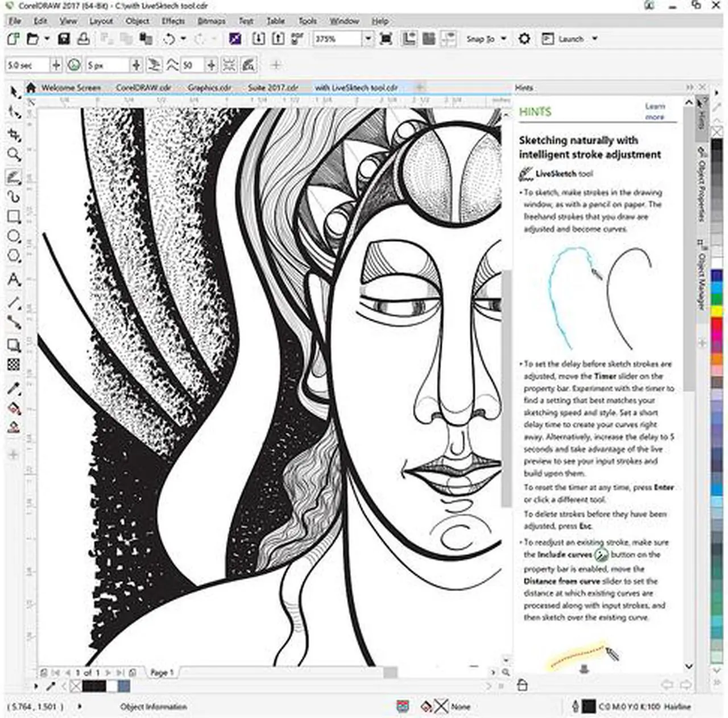Select the Crop tool

point(14,134)
